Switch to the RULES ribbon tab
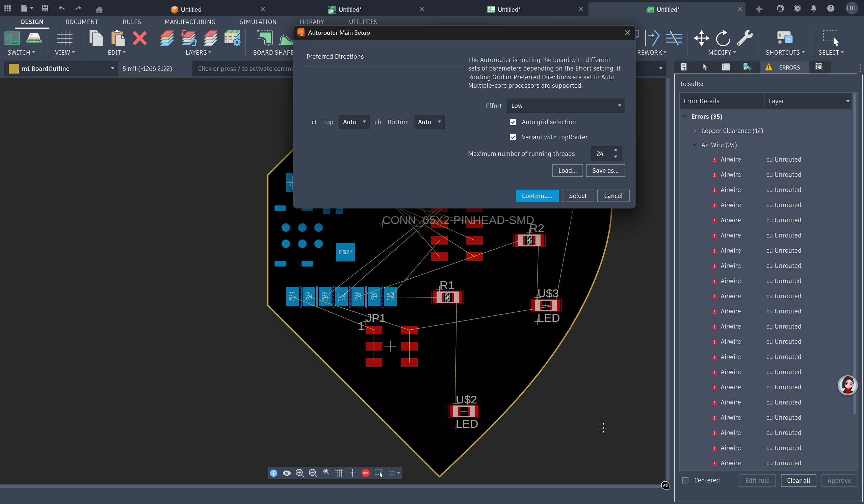Image resolution: width=864 pixels, height=504 pixels. click(132, 22)
